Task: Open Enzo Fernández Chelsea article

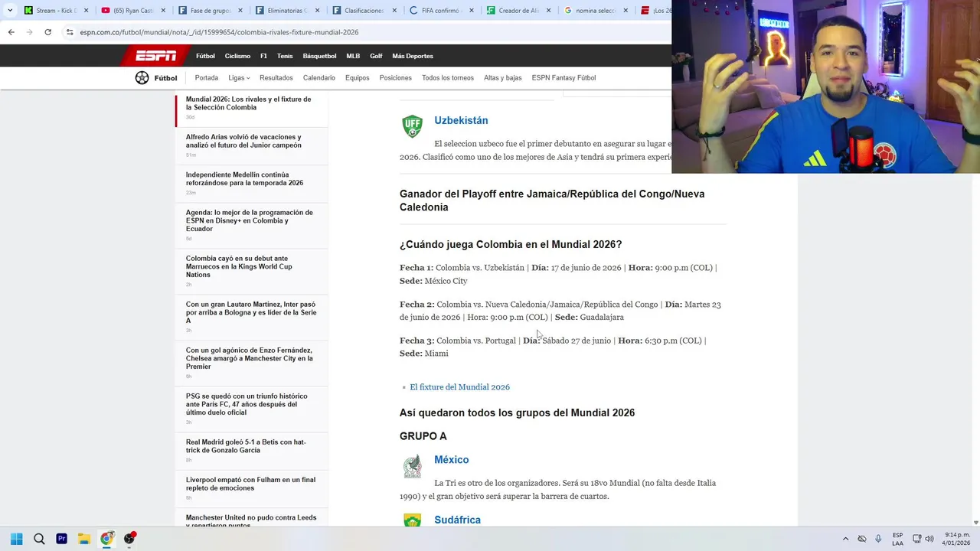Action: click(250, 358)
